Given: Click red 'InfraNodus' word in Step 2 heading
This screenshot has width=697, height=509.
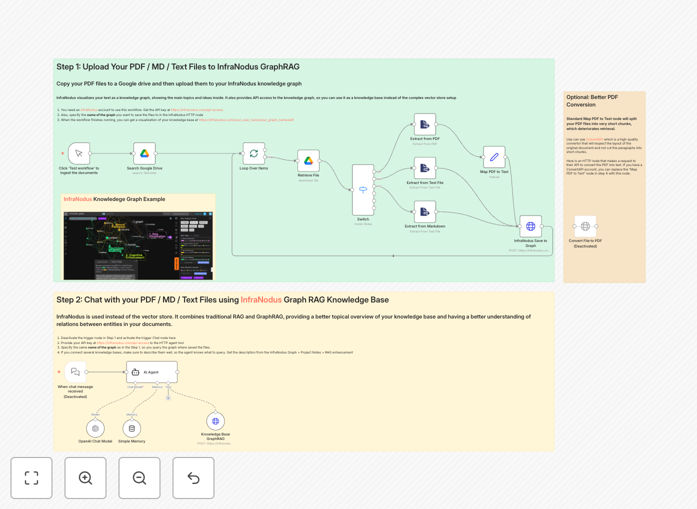Looking at the screenshot, I should pyautogui.click(x=261, y=300).
